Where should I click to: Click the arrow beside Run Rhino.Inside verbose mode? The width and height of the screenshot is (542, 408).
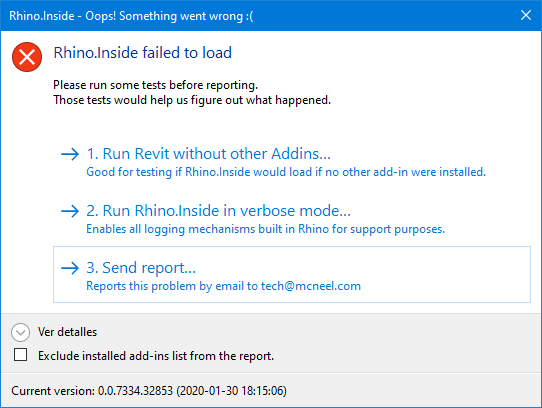[x=70, y=211]
